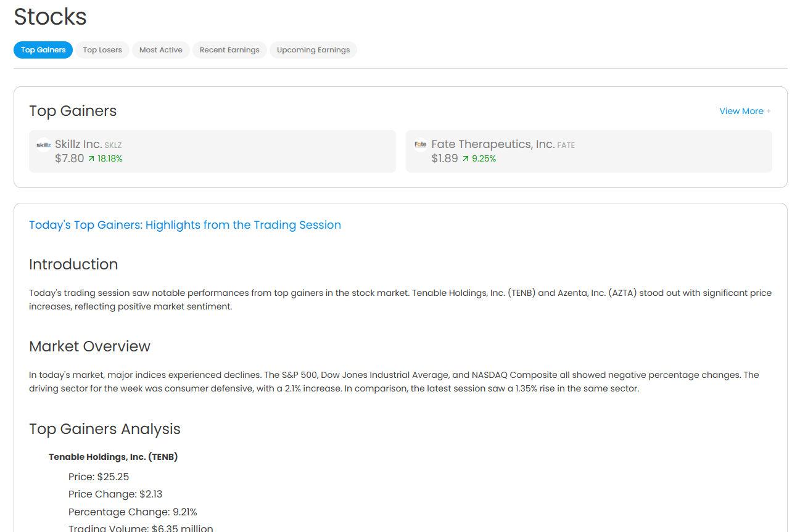Click the plus icon after View More
Image resolution: width=800 pixels, height=532 pixels.
(769, 112)
